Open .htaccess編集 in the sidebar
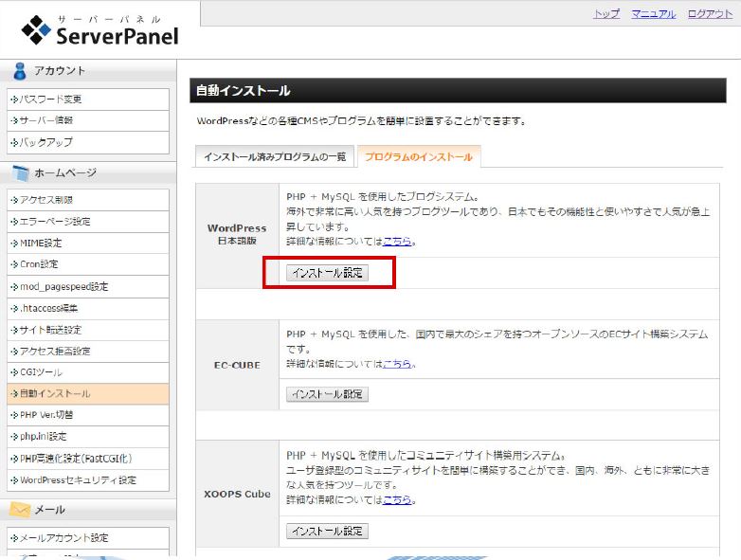The image size is (741, 560). (88, 309)
